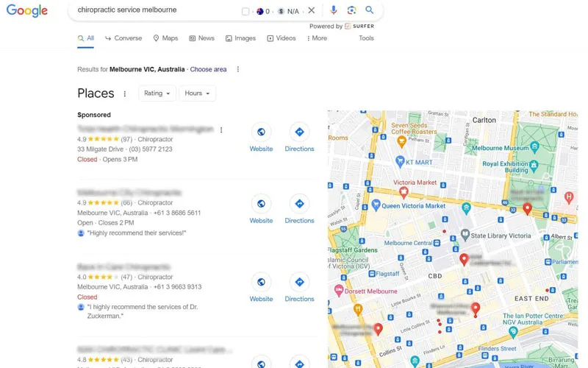This screenshot has width=588, height=368.
Task: Click Parliament station marker on map
Action: click(x=548, y=262)
